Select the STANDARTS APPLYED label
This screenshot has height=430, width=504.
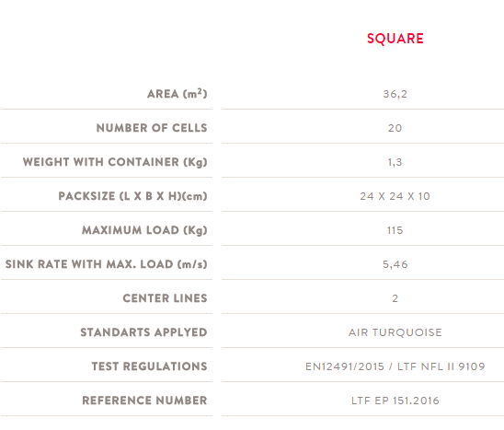click(x=143, y=332)
